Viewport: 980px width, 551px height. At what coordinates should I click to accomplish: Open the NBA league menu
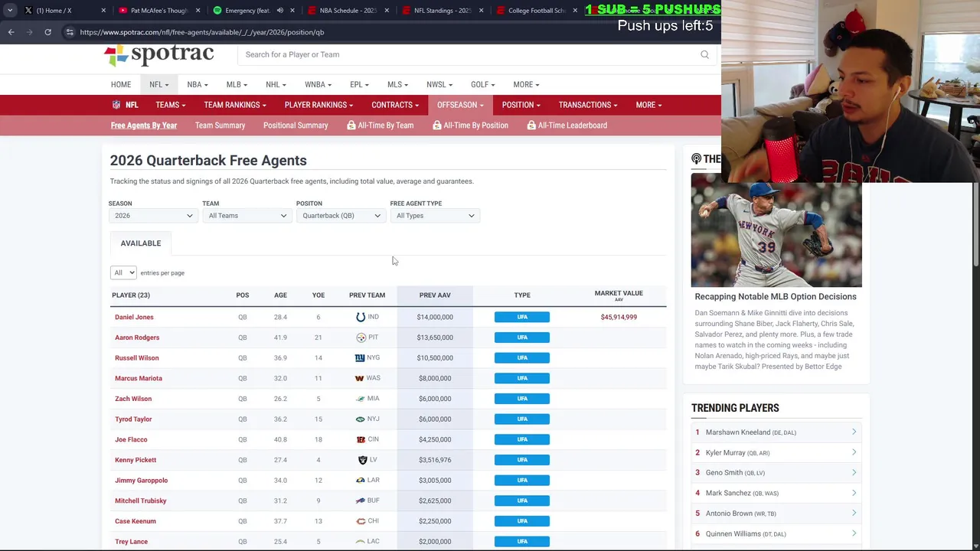click(198, 84)
